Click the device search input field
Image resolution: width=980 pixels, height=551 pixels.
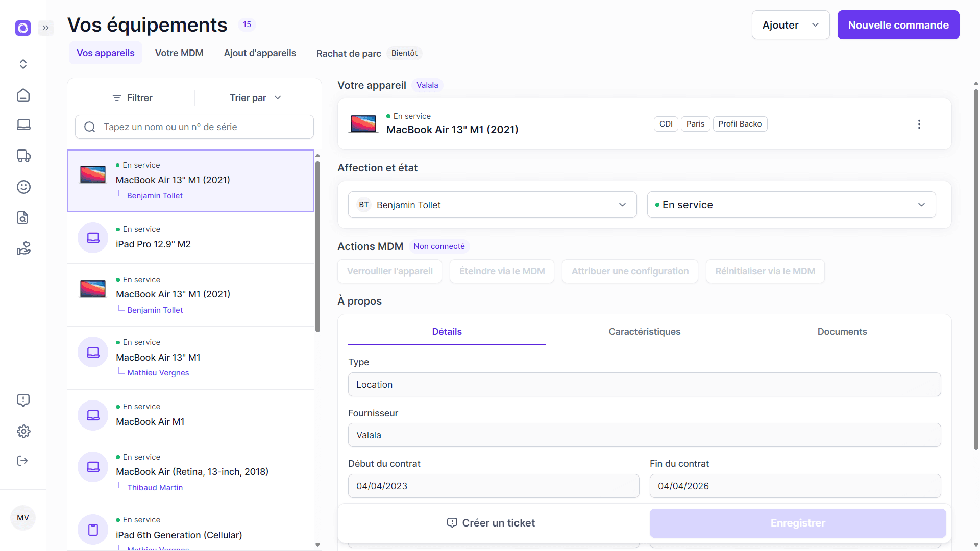pyautogui.click(x=194, y=127)
